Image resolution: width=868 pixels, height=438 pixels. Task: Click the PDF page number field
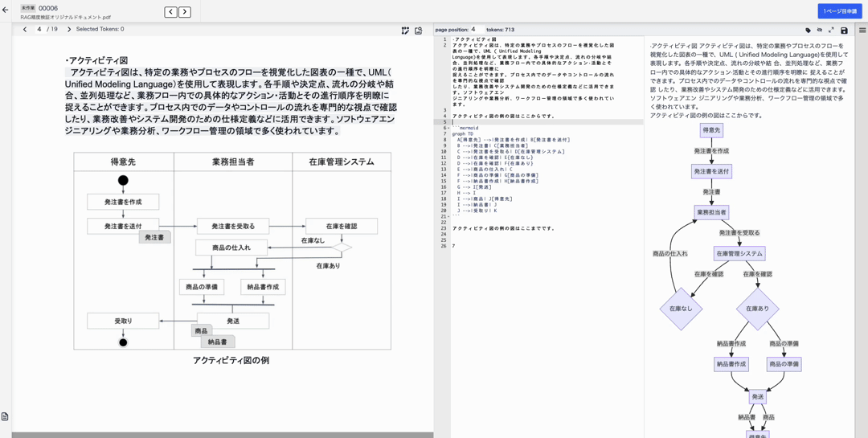pos(39,30)
